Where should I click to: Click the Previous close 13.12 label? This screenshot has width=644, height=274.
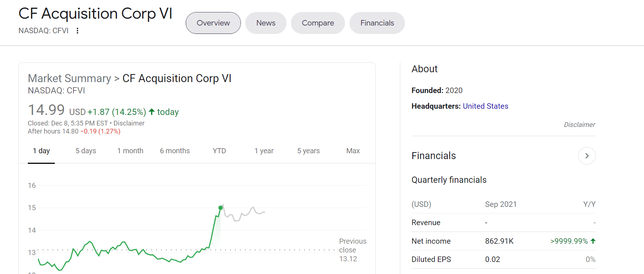tap(352, 250)
